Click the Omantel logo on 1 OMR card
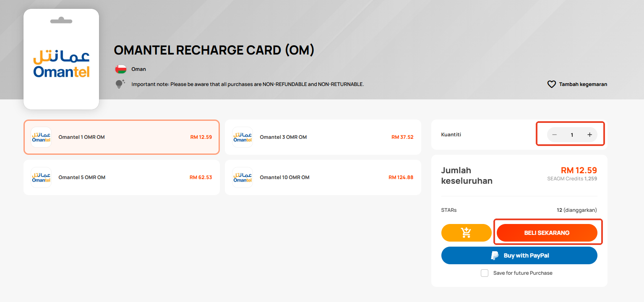Screen dimensions: 644x302 point(41,137)
